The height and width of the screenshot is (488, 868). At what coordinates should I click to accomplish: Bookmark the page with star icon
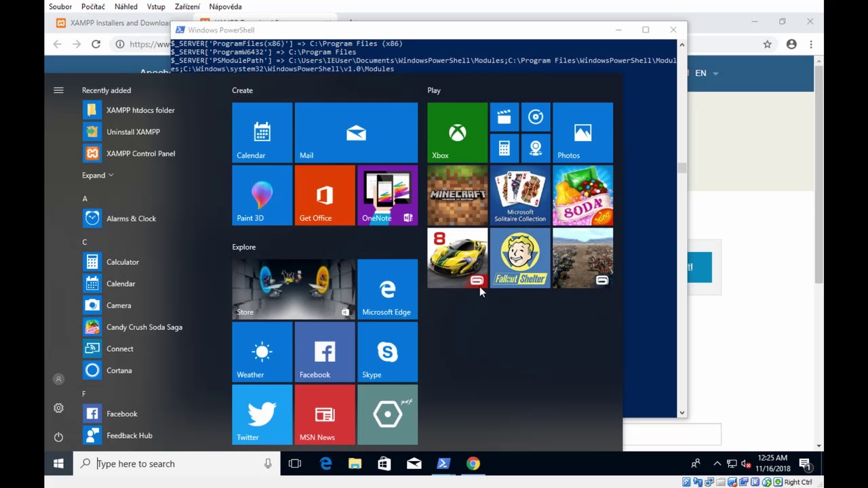point(767,44)
